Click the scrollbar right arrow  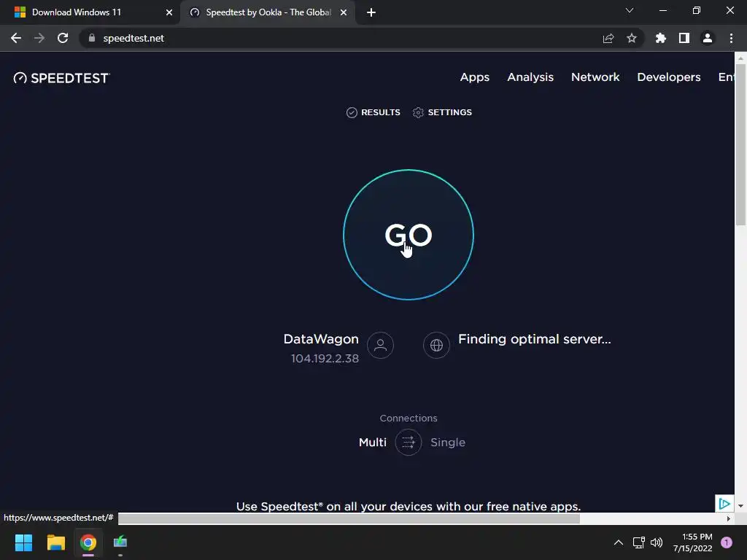pyautogui.click(x=729, y=518)
